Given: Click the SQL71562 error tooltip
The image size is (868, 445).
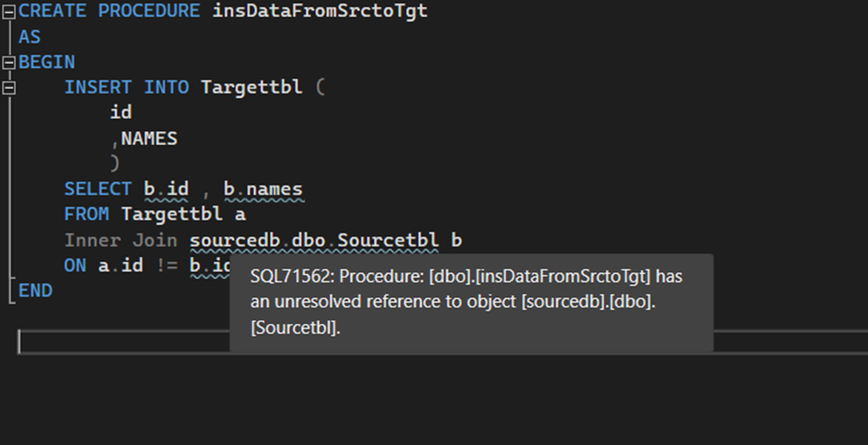Looking at the screenshot, I should coord(471,302).
